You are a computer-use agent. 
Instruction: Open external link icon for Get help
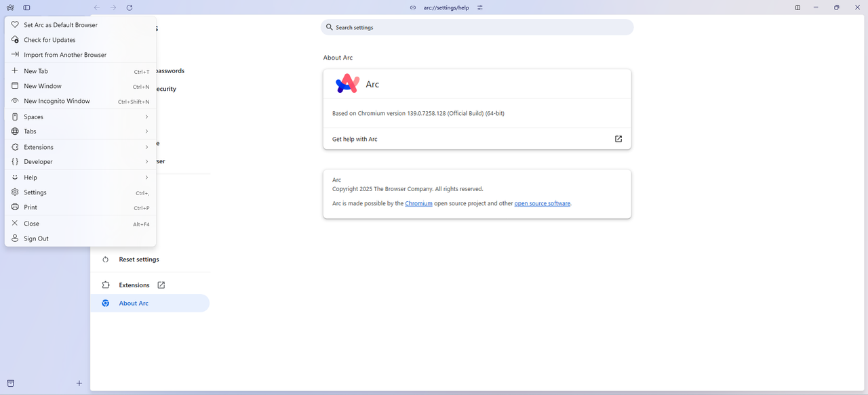pyautogui.click(x=618, y=139)
